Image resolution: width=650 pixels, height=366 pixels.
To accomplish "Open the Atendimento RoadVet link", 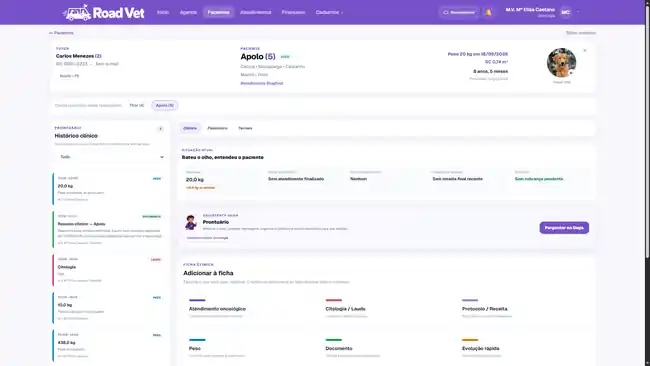I will coord(262,83).
